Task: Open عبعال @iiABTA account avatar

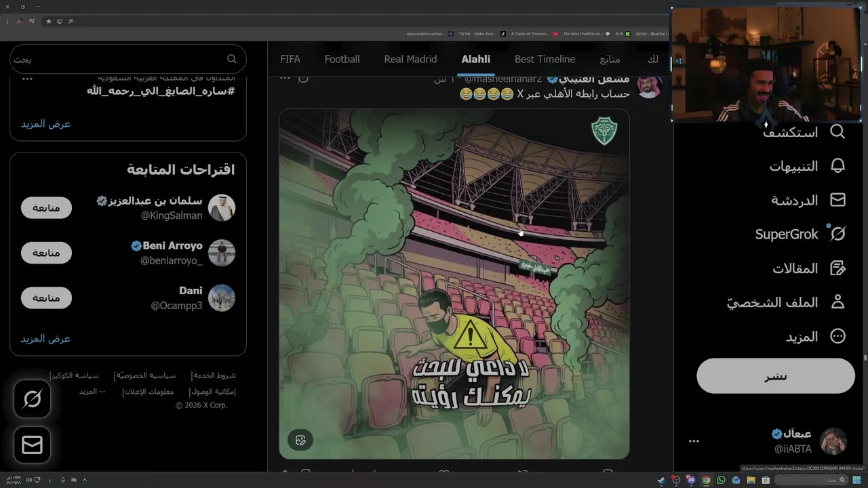Action: (833, 441)
